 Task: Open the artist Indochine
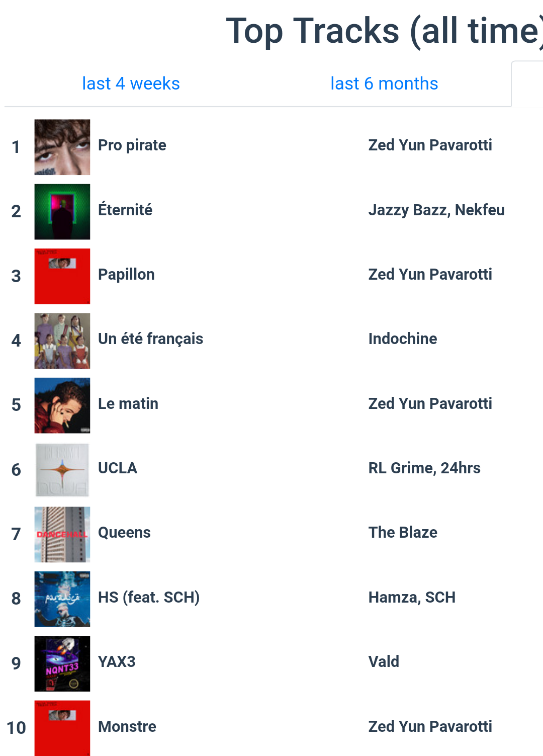403,339
